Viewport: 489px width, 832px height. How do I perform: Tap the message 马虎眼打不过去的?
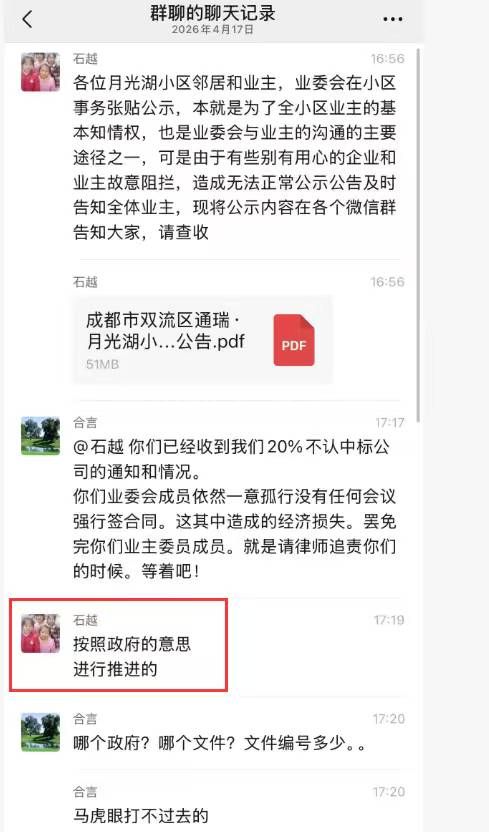click(141, 815)
